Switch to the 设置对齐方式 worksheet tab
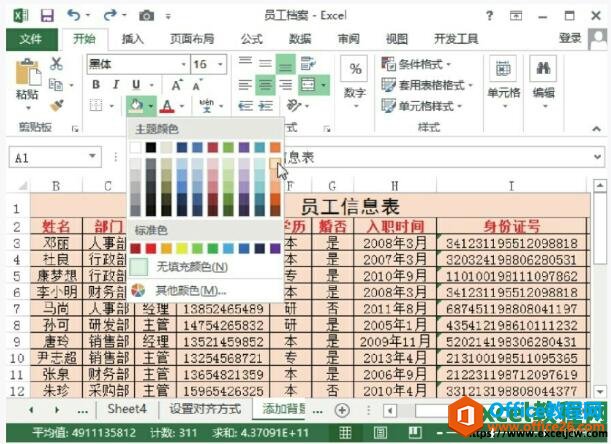Viewport: 611px width, 444px height. (205, 409)
